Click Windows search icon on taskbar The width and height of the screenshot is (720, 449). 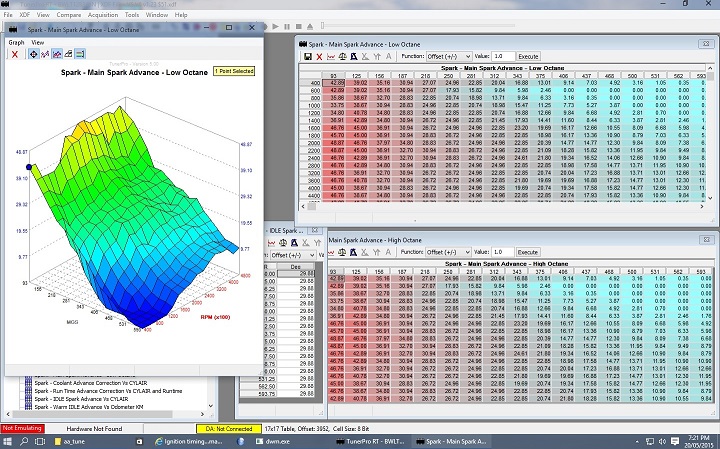pos(23,441)
